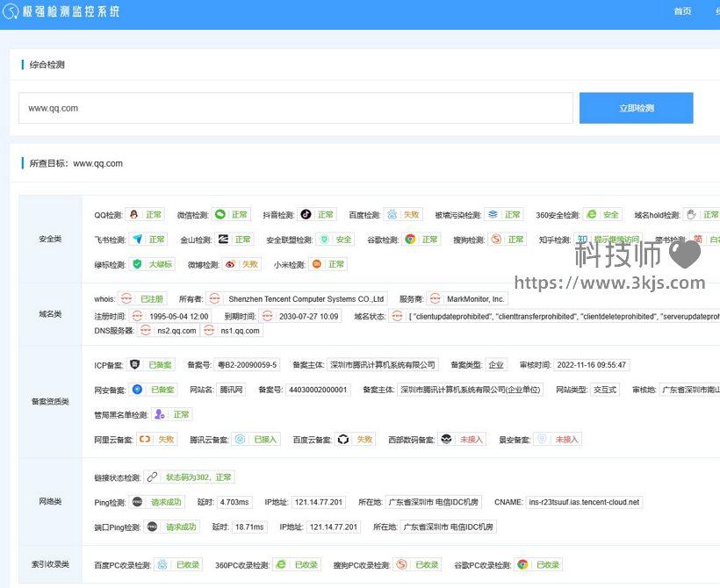This screenshot has width=720, height=588.
Task: Click CNAME ins-r23tsuuf.ias.tencent-cloud.net
Action: click(584, 502)
